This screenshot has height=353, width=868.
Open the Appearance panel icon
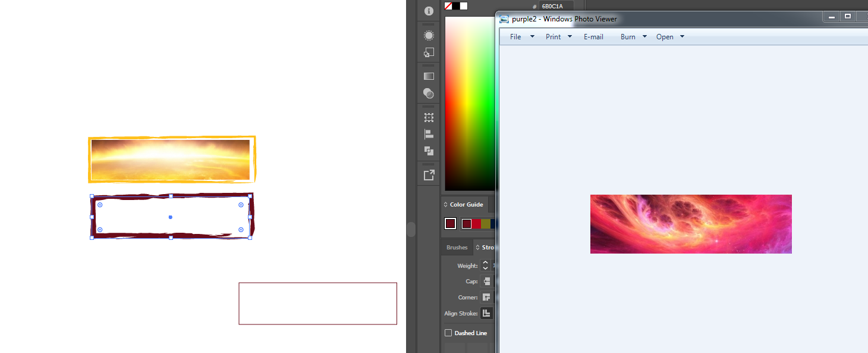point(429,36)
